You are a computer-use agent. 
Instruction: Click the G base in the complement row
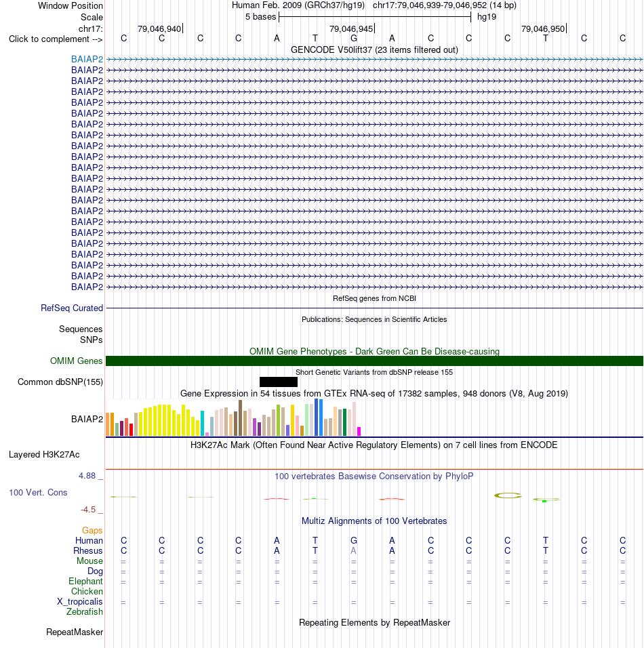(x=354, y=39)
